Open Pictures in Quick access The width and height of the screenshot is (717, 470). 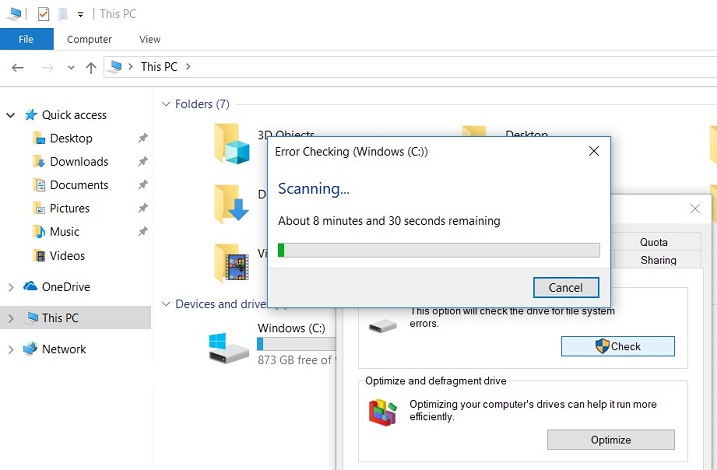coord(69,208)
